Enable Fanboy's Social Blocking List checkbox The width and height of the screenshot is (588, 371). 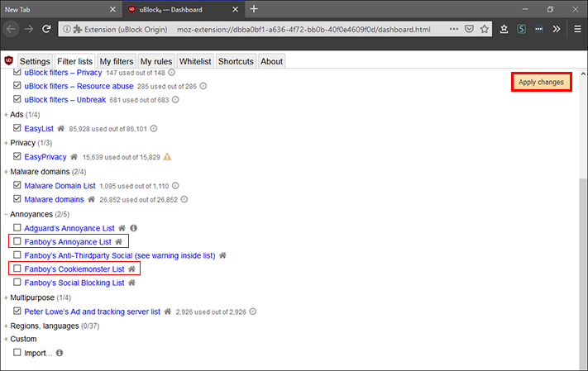(17, 282)
